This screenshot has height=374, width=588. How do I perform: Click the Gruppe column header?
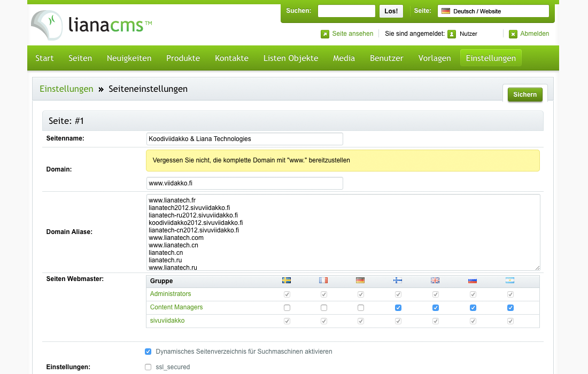pyautogui.click(x=161, y=281)
